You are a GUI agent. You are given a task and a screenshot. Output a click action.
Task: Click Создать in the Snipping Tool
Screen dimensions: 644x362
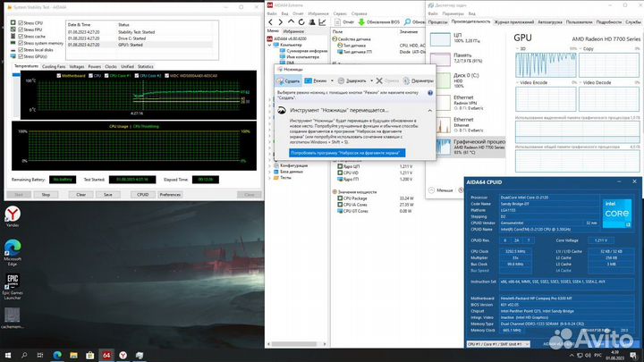pos(288,80)
